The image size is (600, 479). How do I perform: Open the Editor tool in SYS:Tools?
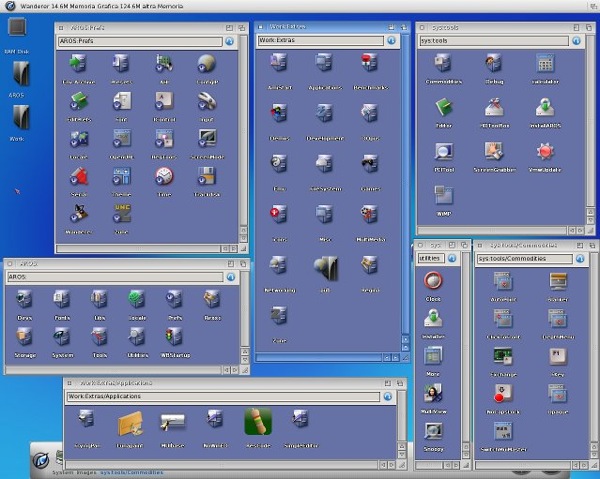tap(443, 108)
